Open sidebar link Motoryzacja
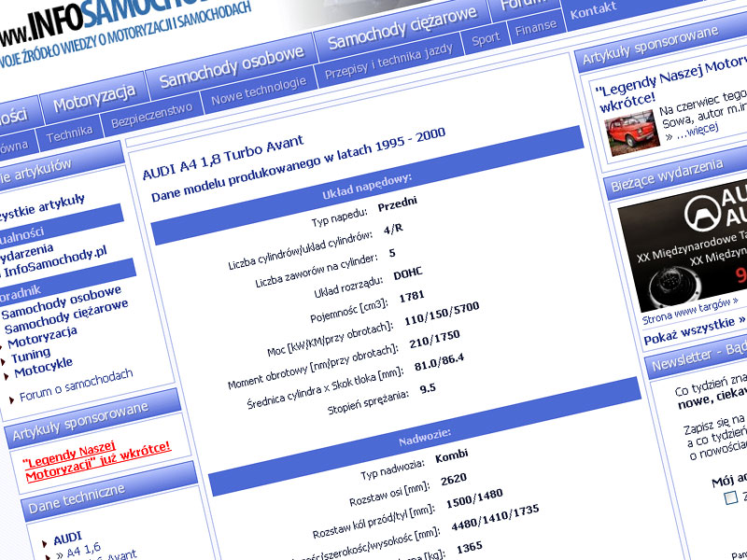Screen dimensions: 747x560 pyautogui.click(x=42, y=337)
